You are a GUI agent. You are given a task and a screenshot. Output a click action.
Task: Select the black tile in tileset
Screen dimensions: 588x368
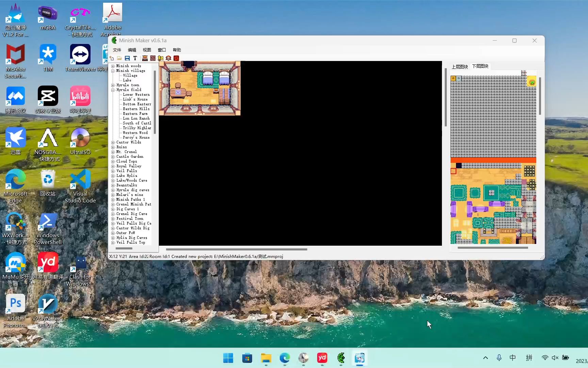pyautogui.click(x=459, y=166)
